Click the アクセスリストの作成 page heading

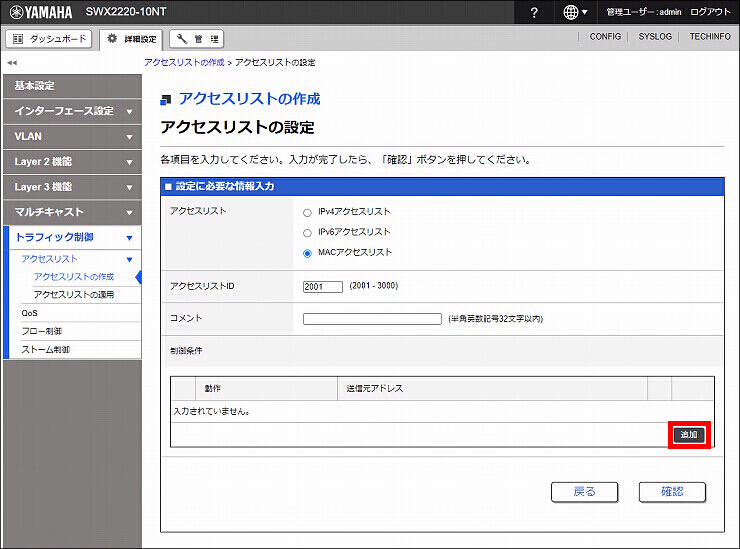coord(249,99)
